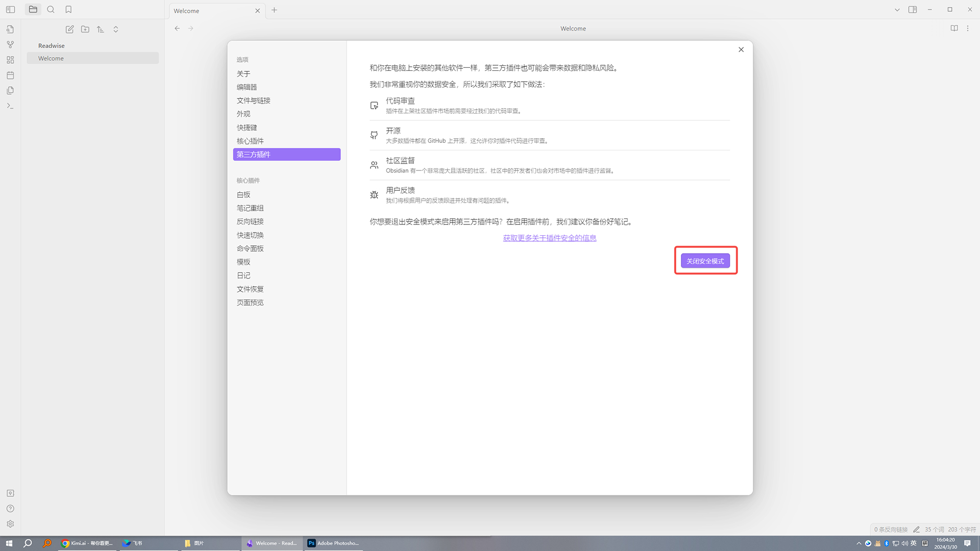This screenshot has width=980, height=551.
Task: Create a new folder in file explorer
Action: [x=85, y=30]
